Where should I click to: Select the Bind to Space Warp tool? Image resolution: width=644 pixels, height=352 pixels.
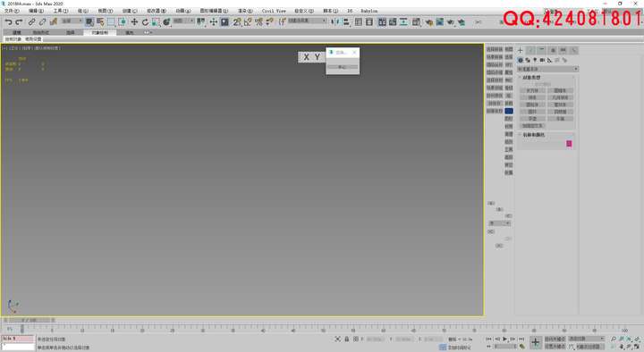pos(54,22)
